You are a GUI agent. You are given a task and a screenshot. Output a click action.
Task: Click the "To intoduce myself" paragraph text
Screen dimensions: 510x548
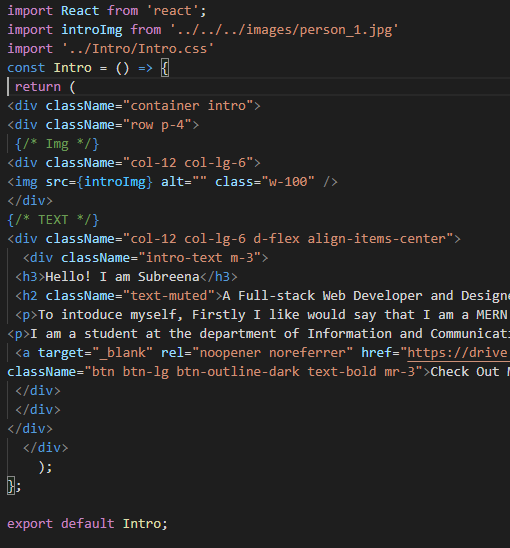[110, 315]
